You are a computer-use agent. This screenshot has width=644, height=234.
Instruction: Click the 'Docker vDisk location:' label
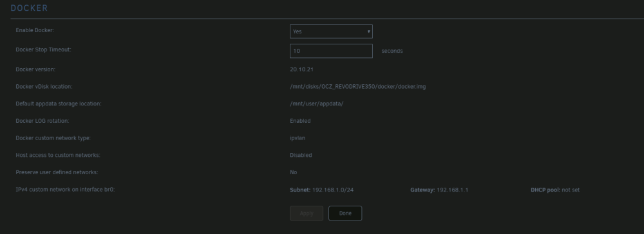click(x=44, y=87)
